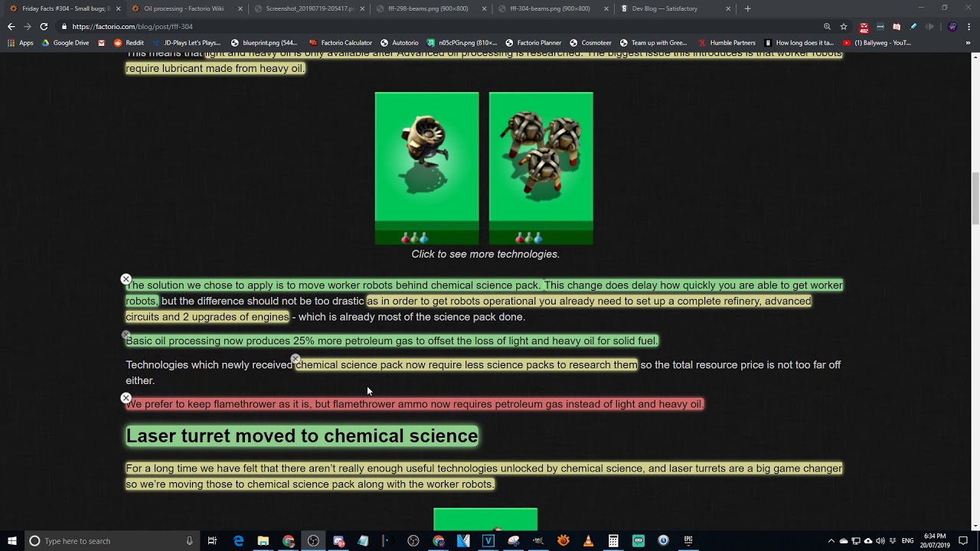Viewport: 980px width, 551px height.
Task: Open the Windows notification center
Action: pyautogui.click(x=963, y=541)
